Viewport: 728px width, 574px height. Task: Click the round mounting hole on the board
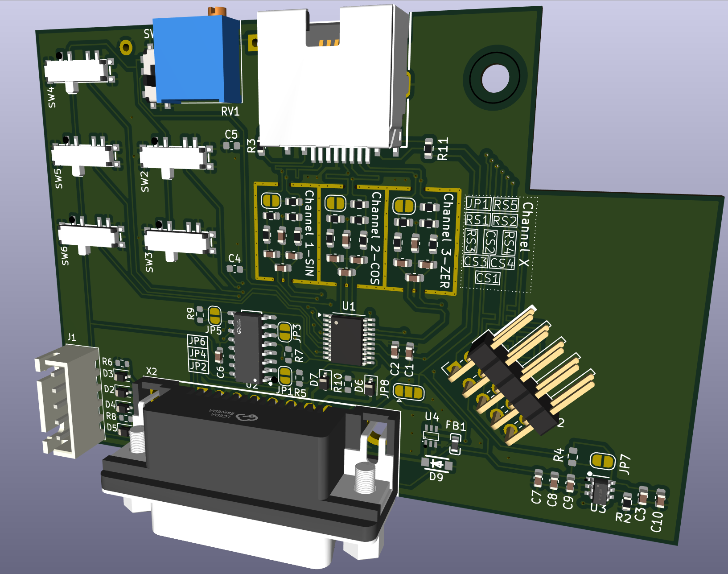[x=495, y=78]
